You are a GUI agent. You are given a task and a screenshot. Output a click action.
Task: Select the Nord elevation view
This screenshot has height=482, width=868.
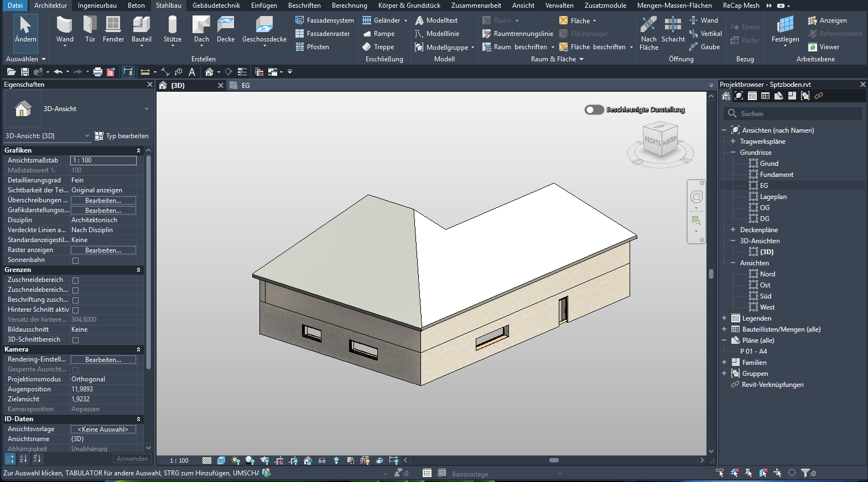pos(767,274)
